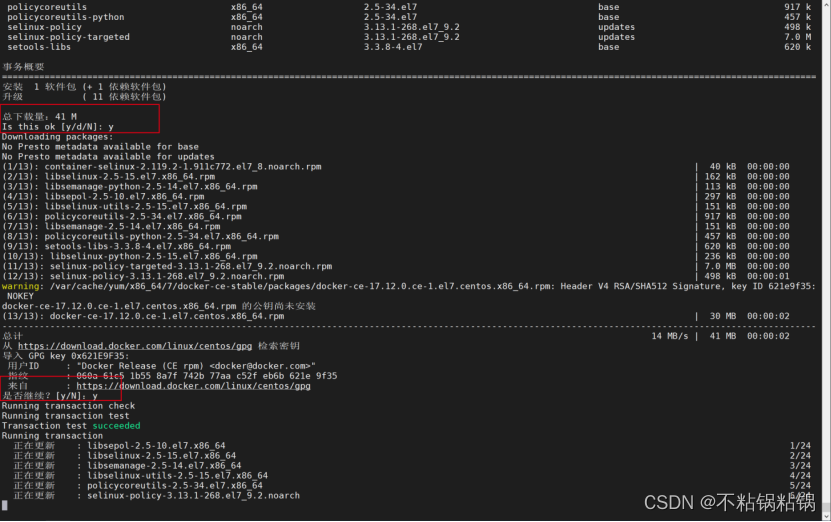The width and height of the screenshot is (831, 522).
Task: Click the 'Running transaction check' line
Action: click(x=68, y=406)
